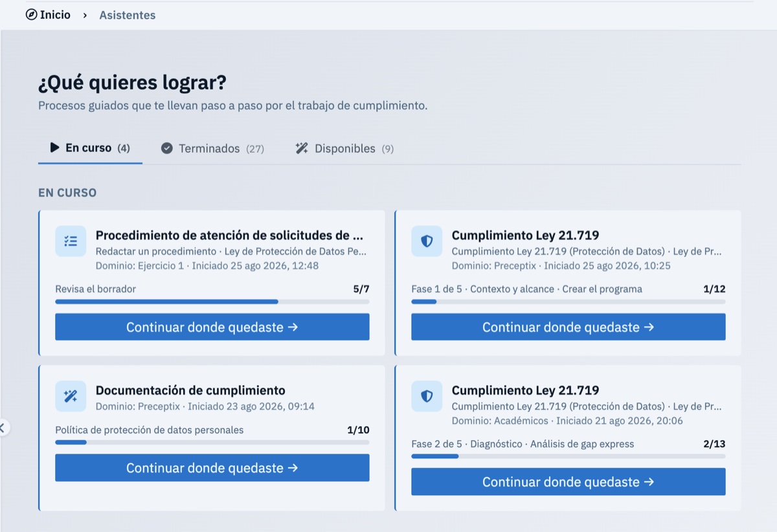Click the 'EN CURSO' section header
Image resolution: width=777 pixels, height=532 pixels.
point(67,193)
